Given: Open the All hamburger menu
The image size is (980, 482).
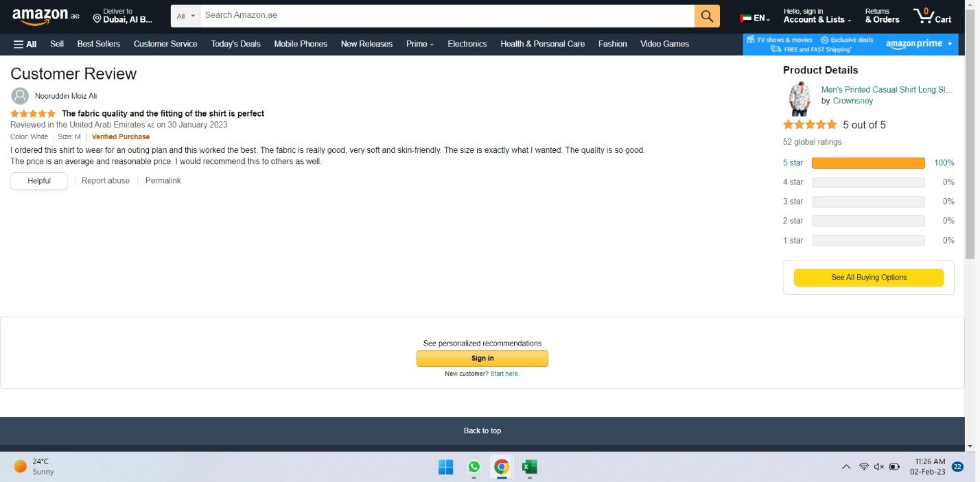Looking at the screenshot, I should click(x=25, y=44).
